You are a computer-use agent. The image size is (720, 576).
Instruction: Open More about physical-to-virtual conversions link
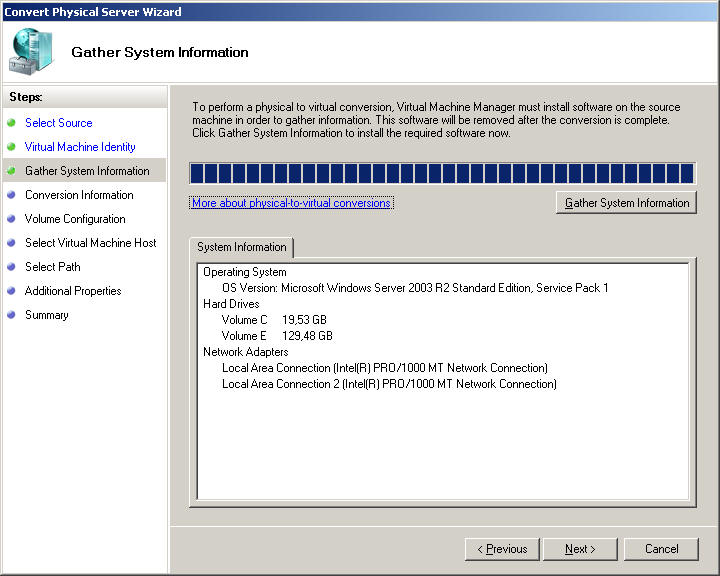(291, 203)
